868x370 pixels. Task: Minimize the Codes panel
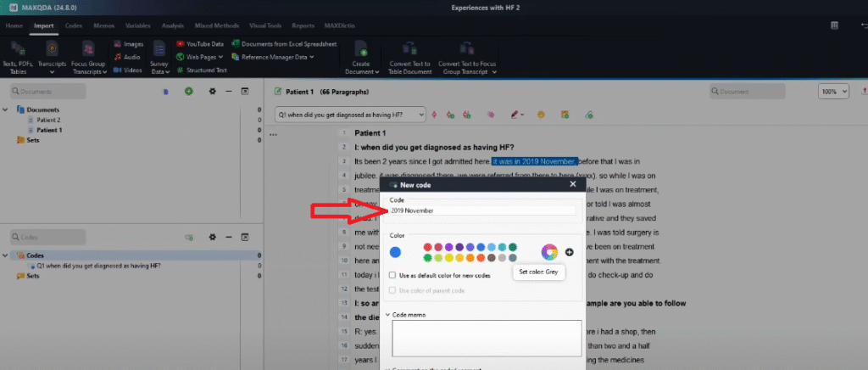(228, 237)
